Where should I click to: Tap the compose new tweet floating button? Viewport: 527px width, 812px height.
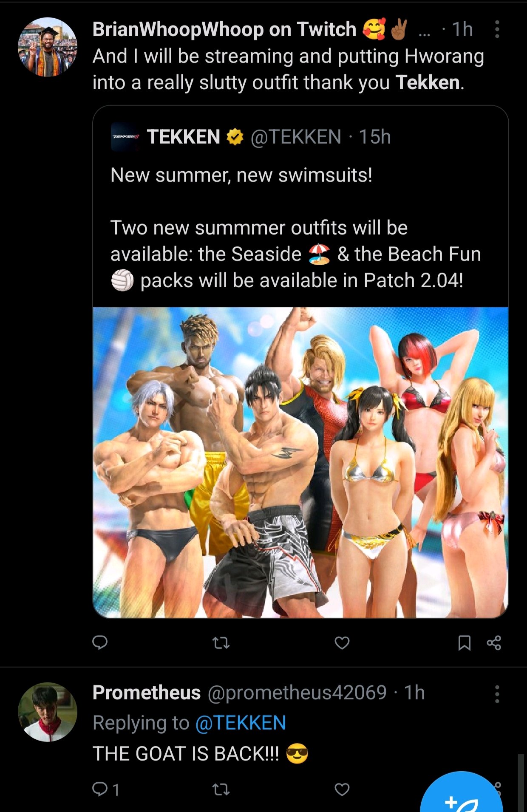pos(462,793)
